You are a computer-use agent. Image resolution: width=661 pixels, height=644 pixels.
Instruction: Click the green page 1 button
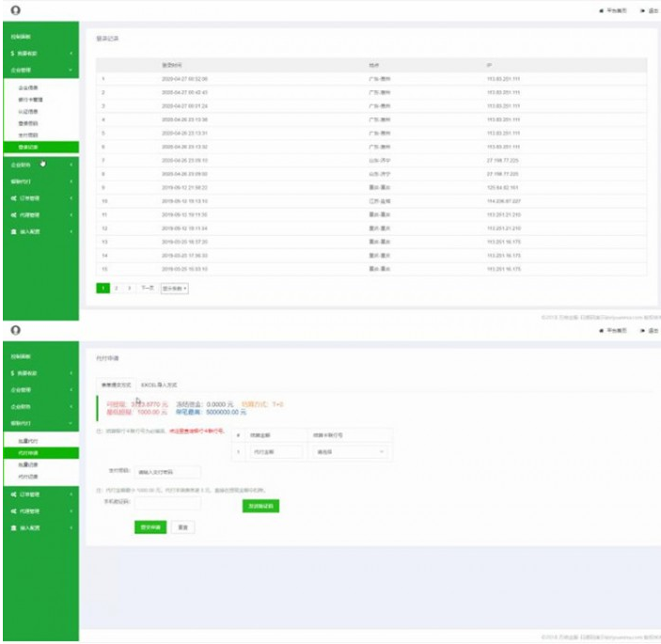point(102,289)
